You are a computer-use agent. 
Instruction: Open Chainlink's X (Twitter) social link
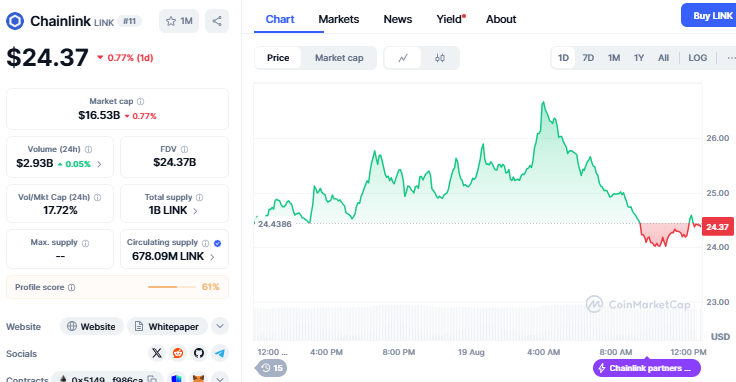pos(157,353)
